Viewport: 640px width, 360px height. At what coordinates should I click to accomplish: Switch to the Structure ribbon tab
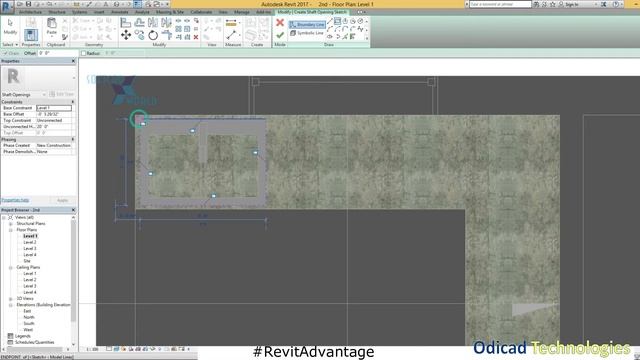[x=57, y=12]
